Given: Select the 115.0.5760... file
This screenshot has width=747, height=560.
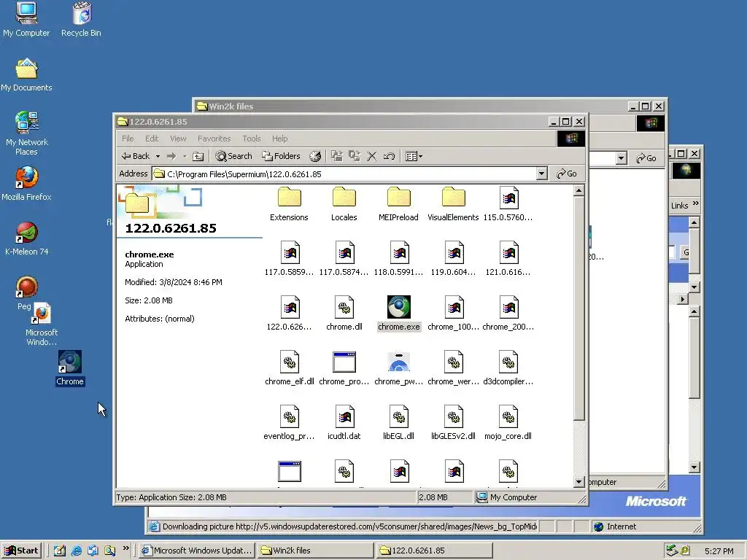Looking at the screenshot, I should pyautogui.click(x=508, y=204).
